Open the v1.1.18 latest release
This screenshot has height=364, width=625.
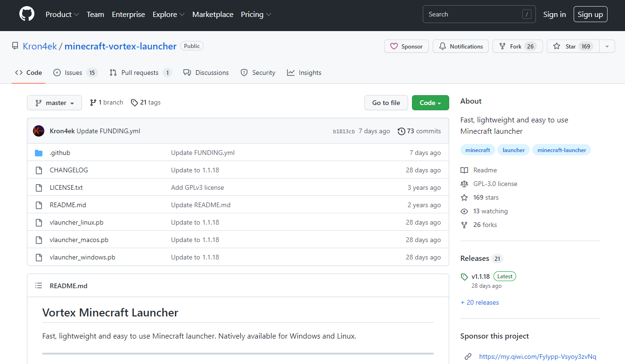click(480, 276)
